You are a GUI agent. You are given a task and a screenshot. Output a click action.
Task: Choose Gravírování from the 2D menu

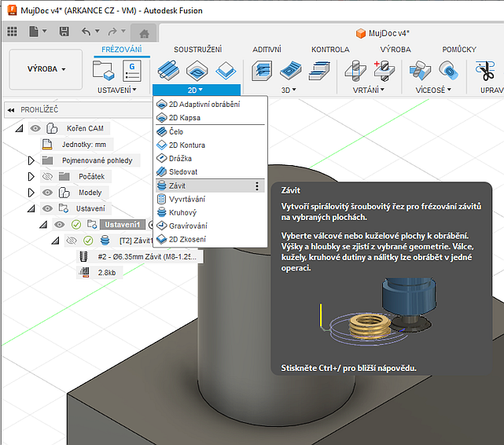click(x=187, y=226)
